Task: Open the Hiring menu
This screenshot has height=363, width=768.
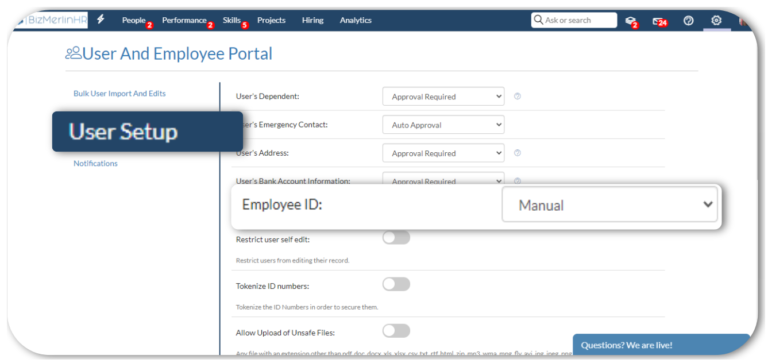Action: (312, 20)
